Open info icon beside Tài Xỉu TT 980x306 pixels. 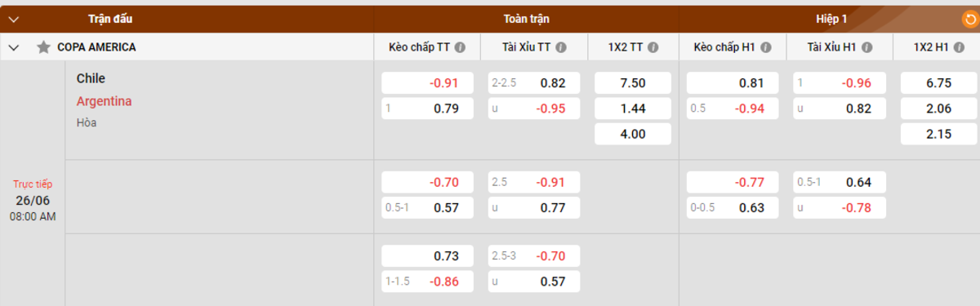pos(560,47)
